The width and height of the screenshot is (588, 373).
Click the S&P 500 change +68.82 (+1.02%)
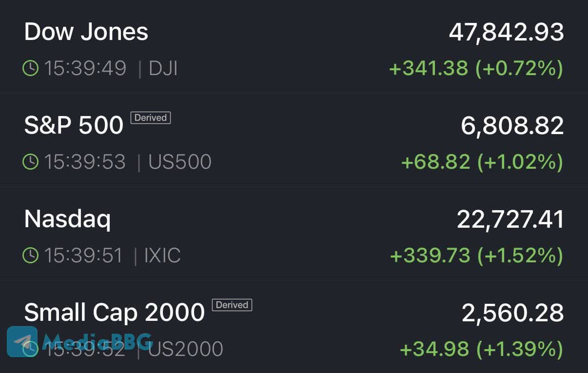pos(482,162)
